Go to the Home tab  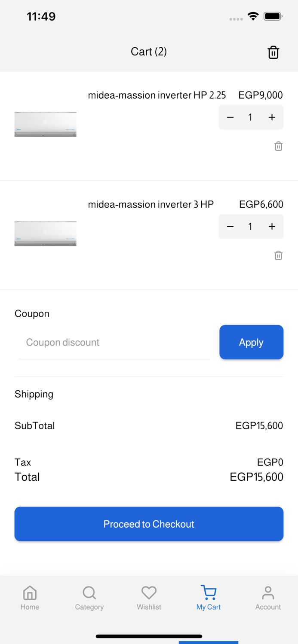pyautogui.click(x=30, y=598)
